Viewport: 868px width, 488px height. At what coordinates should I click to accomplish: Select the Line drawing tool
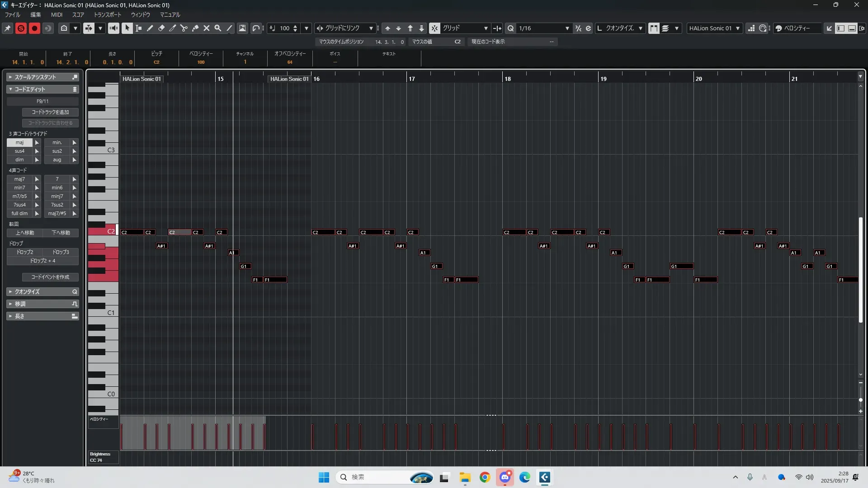click(x=229, y=28)
